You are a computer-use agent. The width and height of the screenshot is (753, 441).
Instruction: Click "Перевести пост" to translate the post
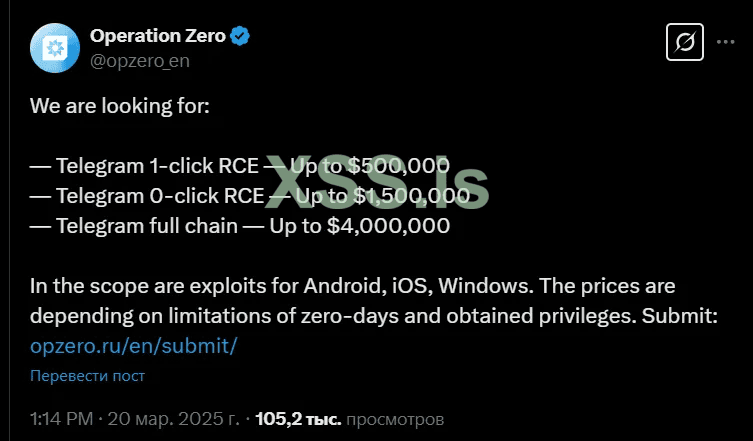coord(87,376)
